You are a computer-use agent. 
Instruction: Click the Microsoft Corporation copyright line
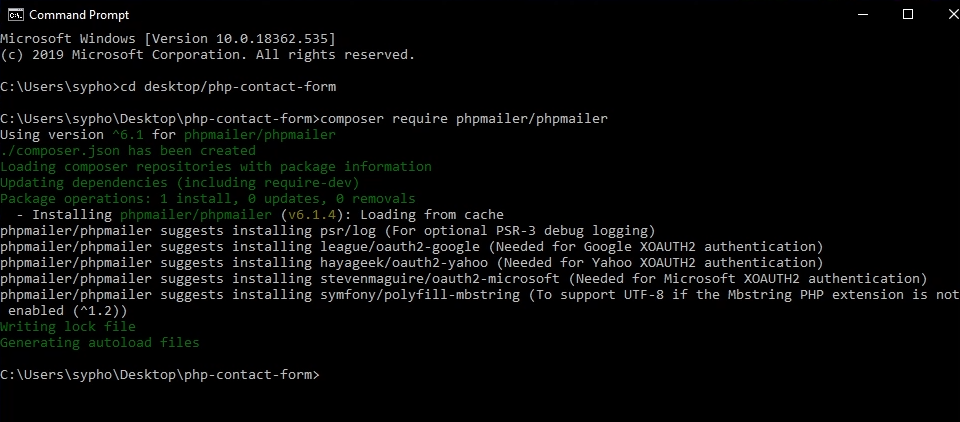point(207,55)
